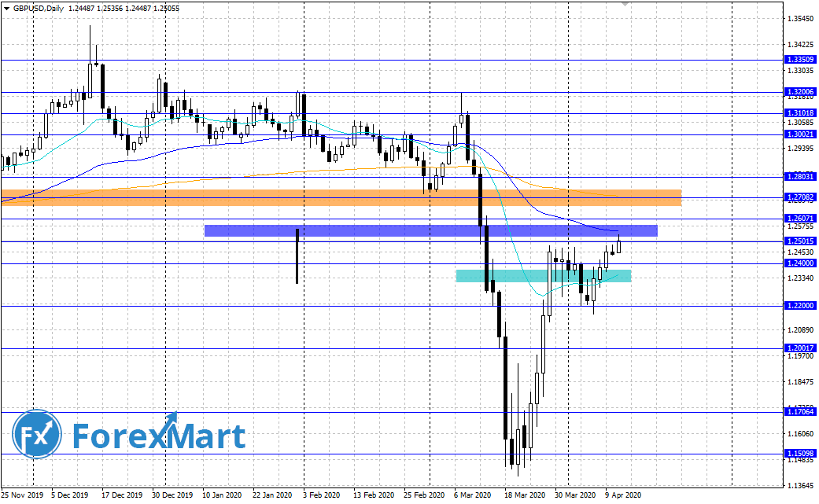Click the 1.33509 price level label
Viewport: 819px width, 504px height.
pyautogui.click(x=800, y=59)
